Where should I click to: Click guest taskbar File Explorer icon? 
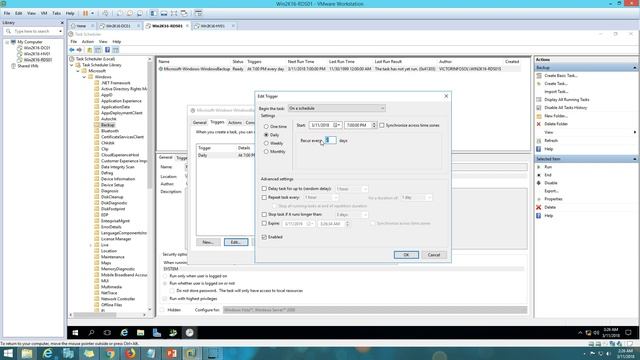pyautogui.click(x=140, y=333)
